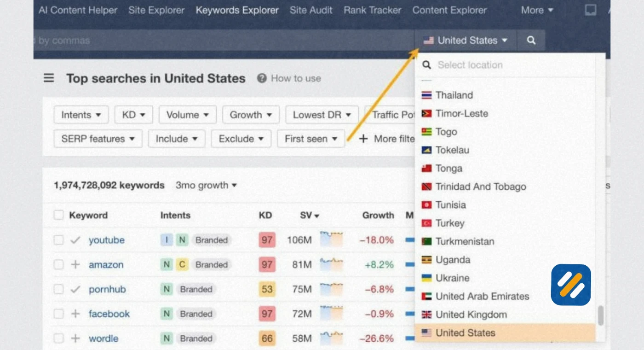Click the Turkey flag icon
Viewport: 644px width, 350px height.
(x=427, y=223)
